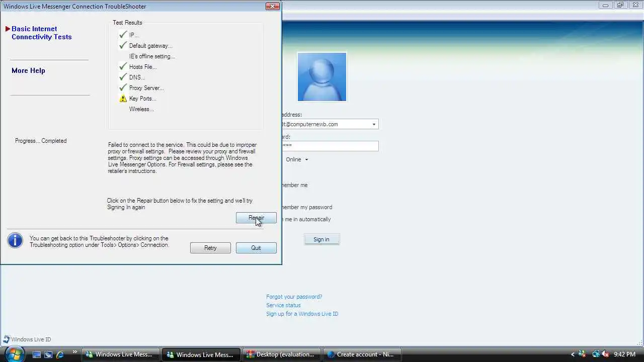Click Switch between windows quick launch icon
The height and width of the screenshot is (362, 644).
pyautogui.click(x=48, y=354)
